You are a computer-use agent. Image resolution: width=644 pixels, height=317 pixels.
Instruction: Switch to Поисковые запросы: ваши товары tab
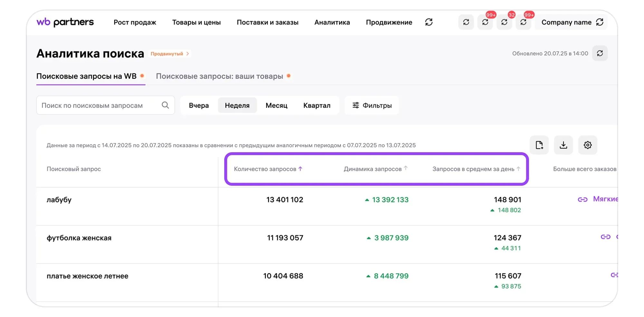click(219, 76)
